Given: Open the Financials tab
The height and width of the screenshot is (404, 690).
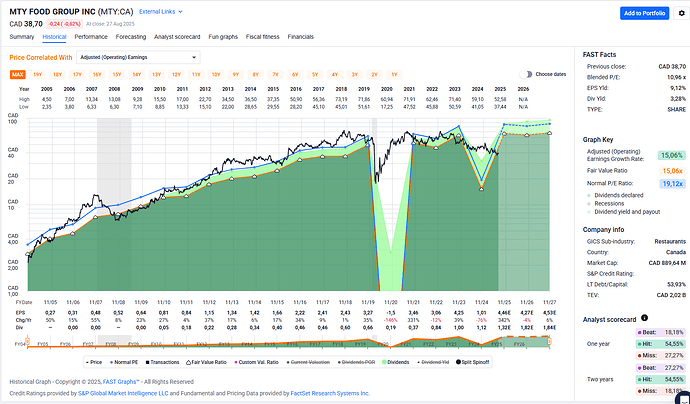Looking at the screenshot, I should point(301,37).
